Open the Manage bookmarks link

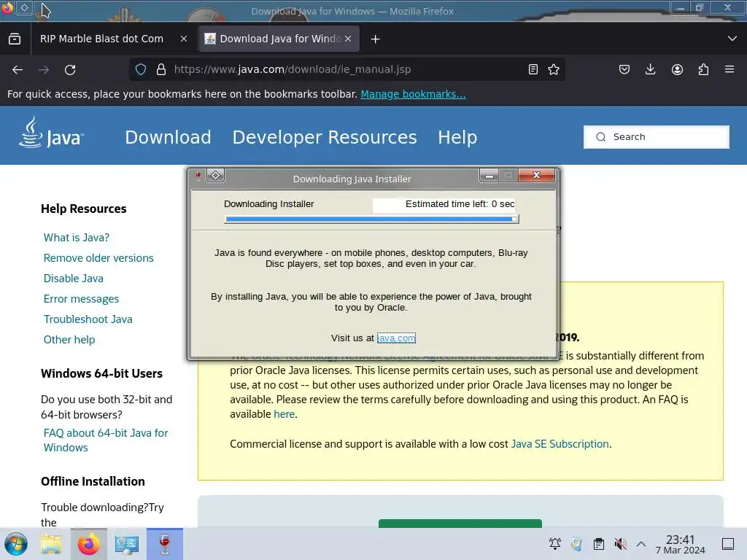pyautogui.click(x=413, y=94)
